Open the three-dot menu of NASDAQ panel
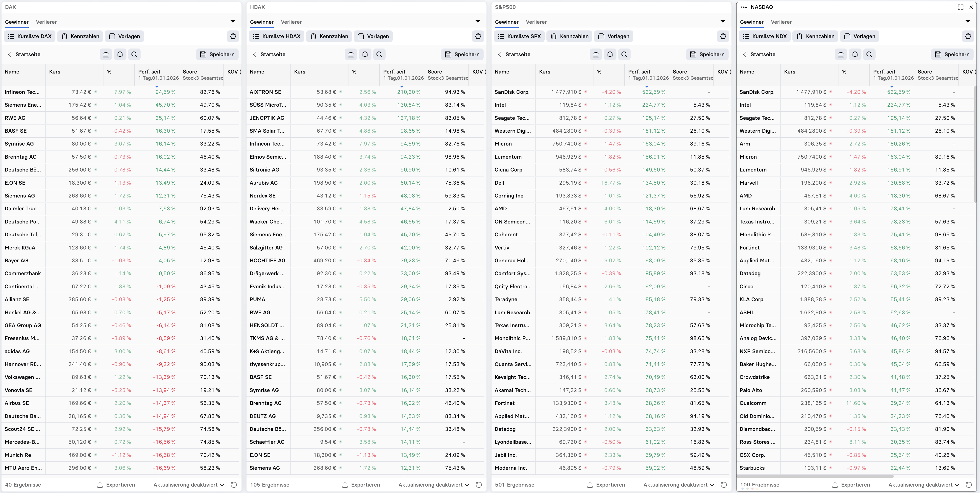This screenshot has width=980, height=493. pyautogui.click(x=744, y=7)
